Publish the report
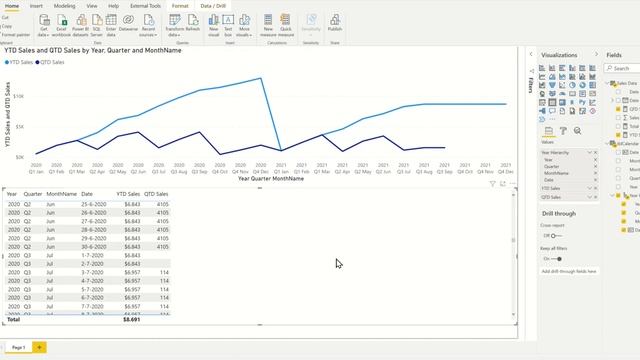 point(335,23)
